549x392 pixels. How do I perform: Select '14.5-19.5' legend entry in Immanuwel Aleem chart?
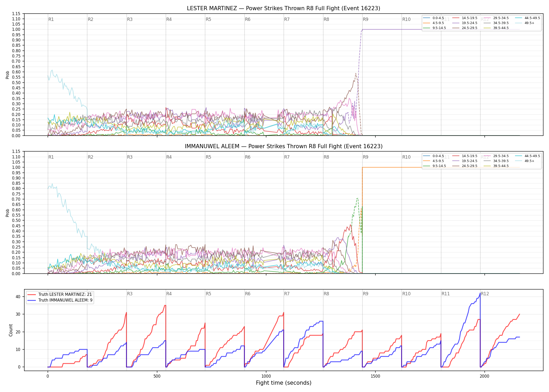tap(465, 156)
